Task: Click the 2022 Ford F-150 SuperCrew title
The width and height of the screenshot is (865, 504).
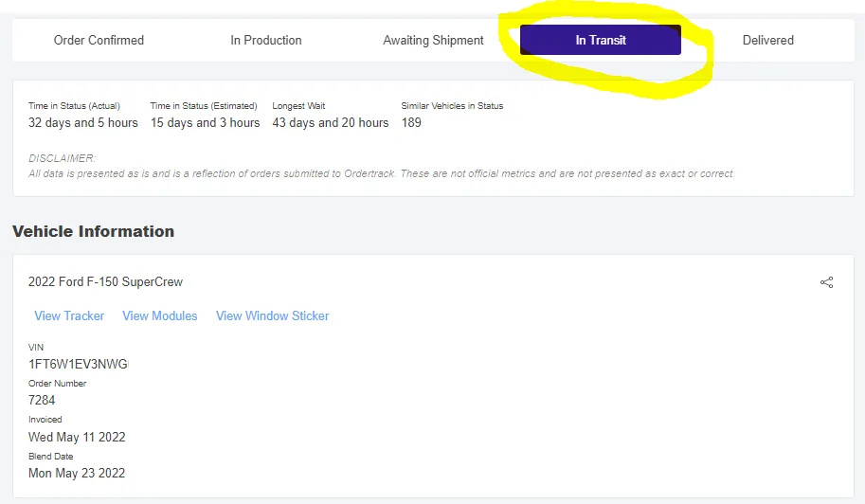Action: point(105,282)
